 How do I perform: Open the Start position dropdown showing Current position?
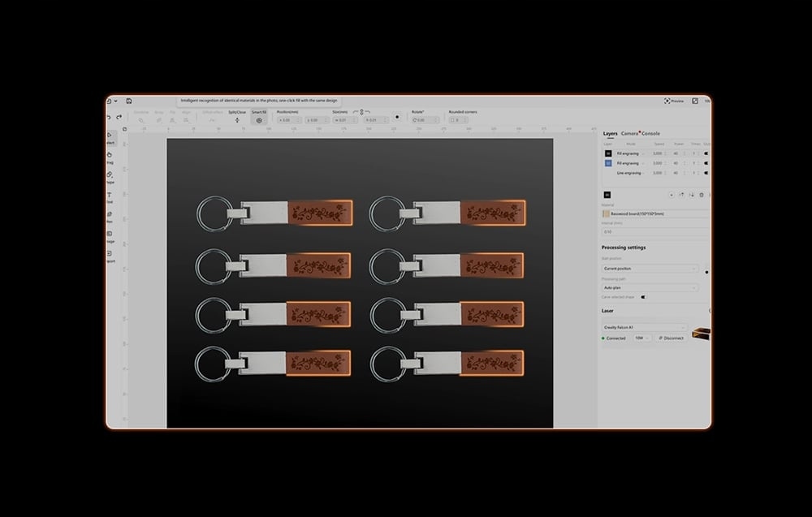point(650,268)
